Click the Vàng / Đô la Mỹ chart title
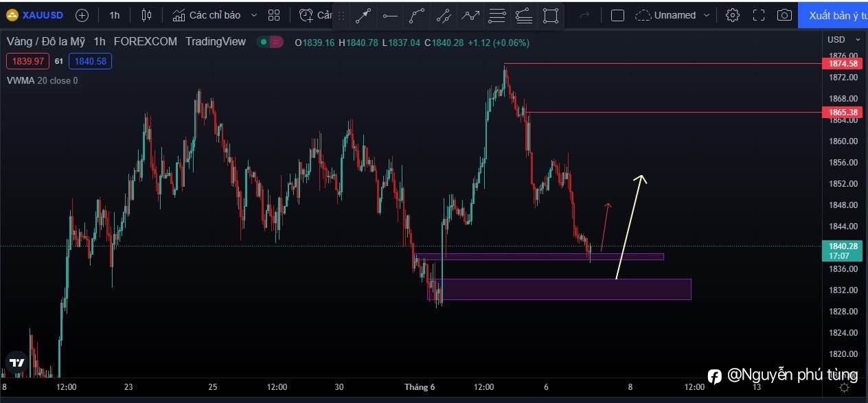The width and height of the screenshot is (868, 403). coord(47,42)
